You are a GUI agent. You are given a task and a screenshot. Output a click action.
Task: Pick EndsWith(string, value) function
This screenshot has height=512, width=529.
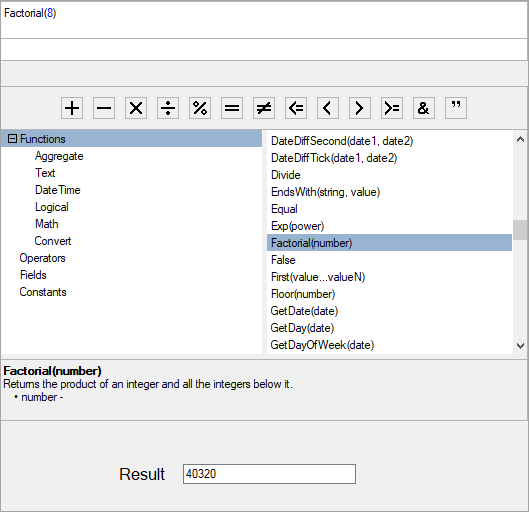point(389,192)
